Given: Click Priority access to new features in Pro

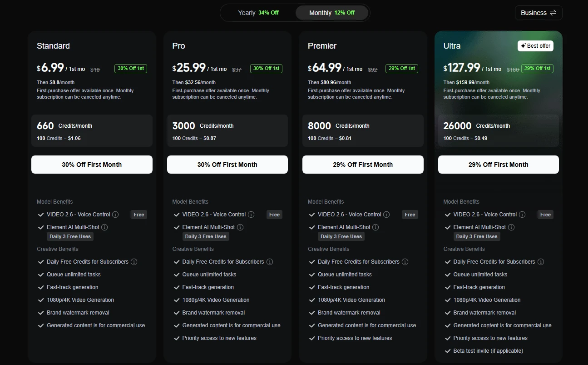Looking at the screenshot, I should point(219,338).
